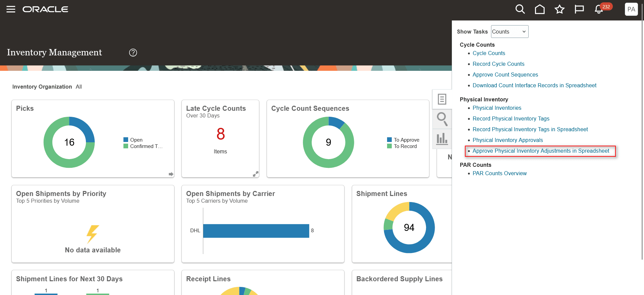Open Record Physical Inventory Tags in Spreadsheet

point(530,129)
